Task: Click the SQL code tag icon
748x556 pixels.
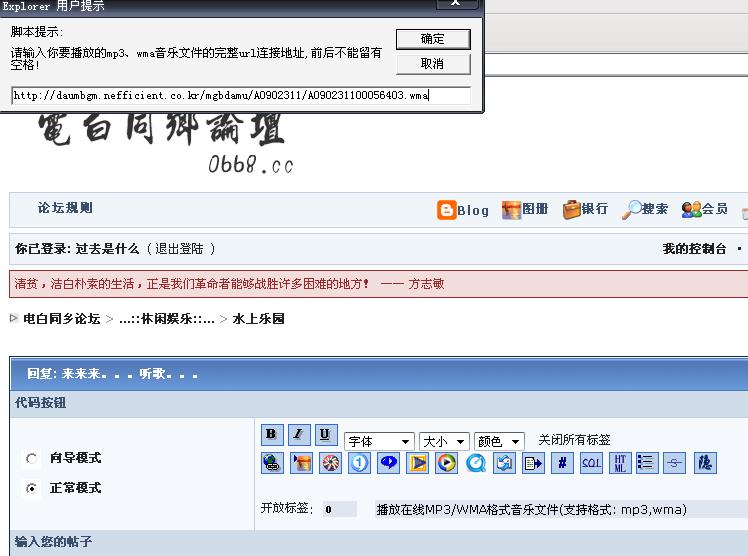Action: pos(591,463)
